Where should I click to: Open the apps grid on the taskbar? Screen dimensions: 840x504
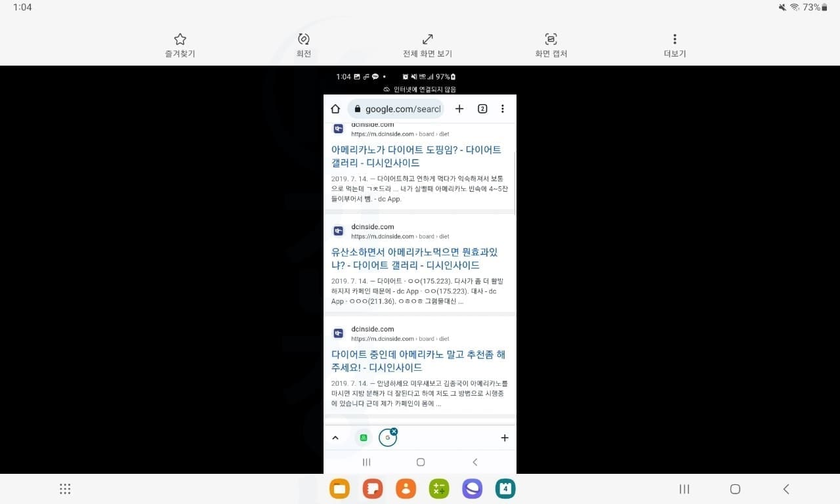click(65, 489)
